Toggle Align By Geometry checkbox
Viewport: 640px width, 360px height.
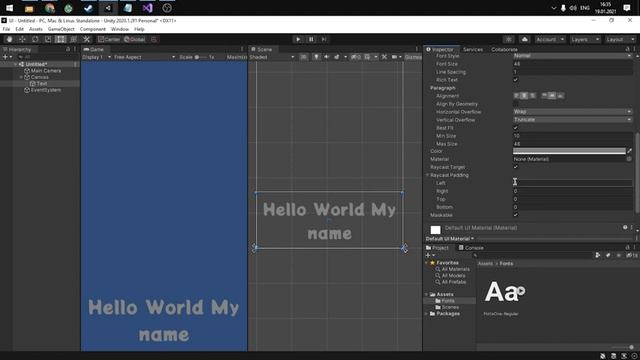point(516,104)
